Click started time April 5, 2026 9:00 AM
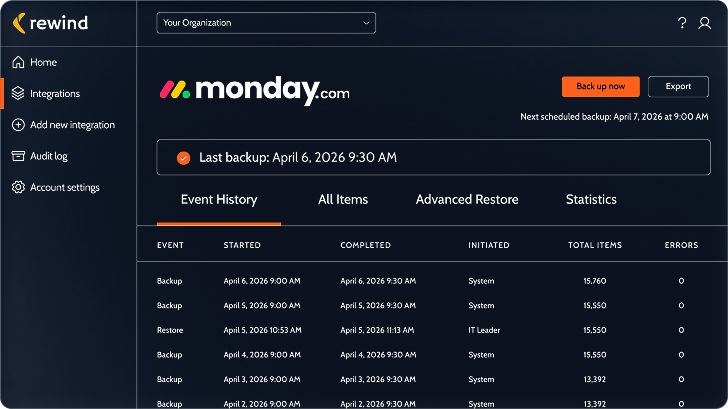This screenshot has height=409, width=728. point(262,305)
